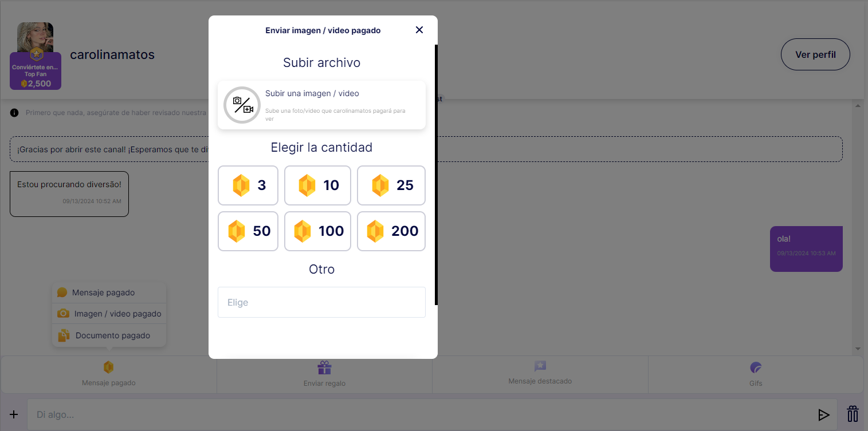
Task: Click the plus icon beside message box
Action: [x=14, y=414]
